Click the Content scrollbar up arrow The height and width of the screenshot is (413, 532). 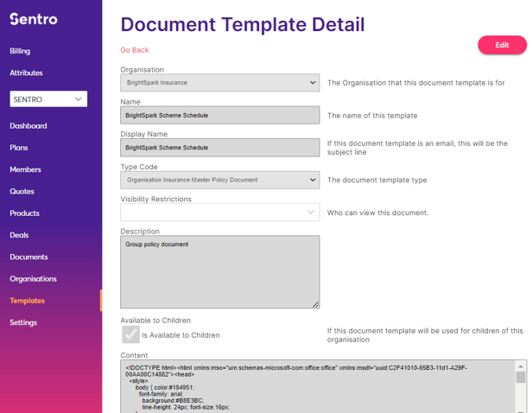click(521, 366)
